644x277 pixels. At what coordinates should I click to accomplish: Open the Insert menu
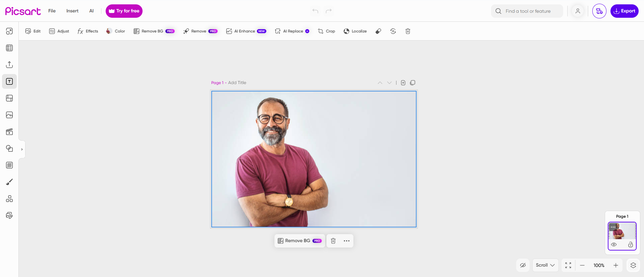click(72, 11)
